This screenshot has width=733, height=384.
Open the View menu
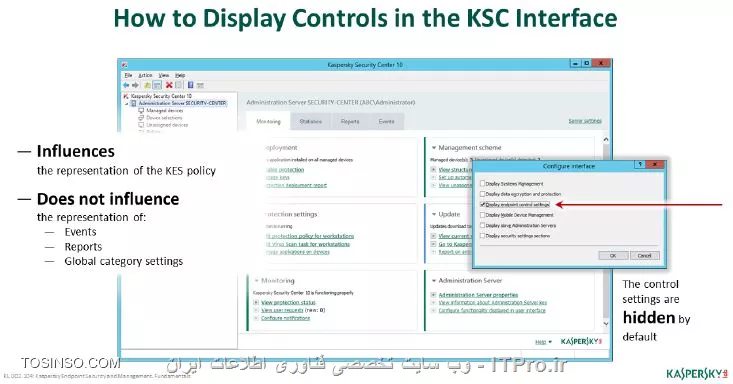tap(164, 75)
